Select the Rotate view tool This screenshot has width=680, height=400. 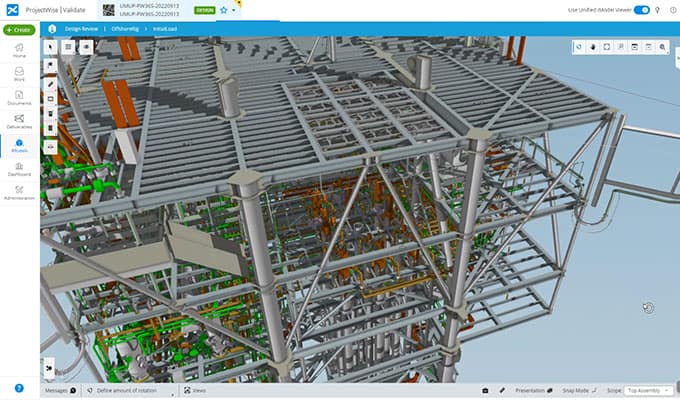pyautogui.click(x=579, y=47)
